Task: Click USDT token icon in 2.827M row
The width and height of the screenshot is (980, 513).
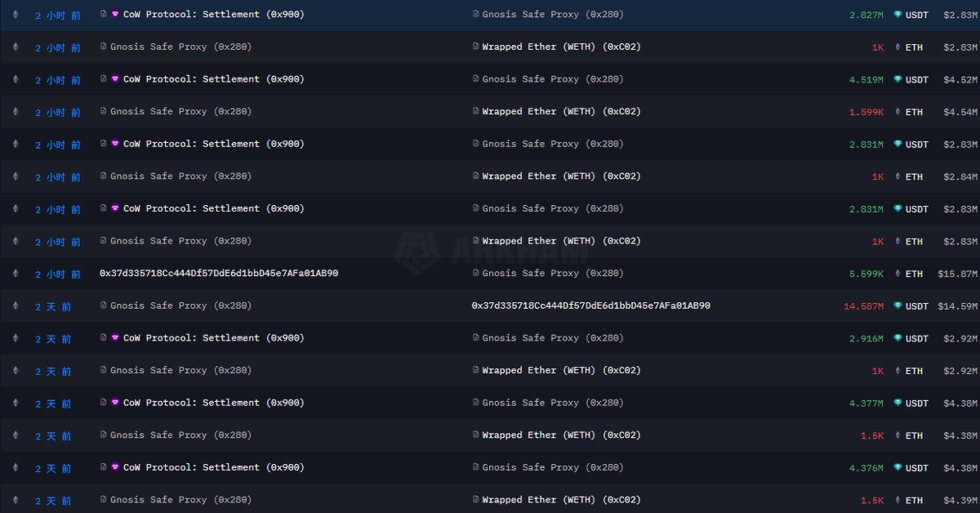Action: (898, 15)
